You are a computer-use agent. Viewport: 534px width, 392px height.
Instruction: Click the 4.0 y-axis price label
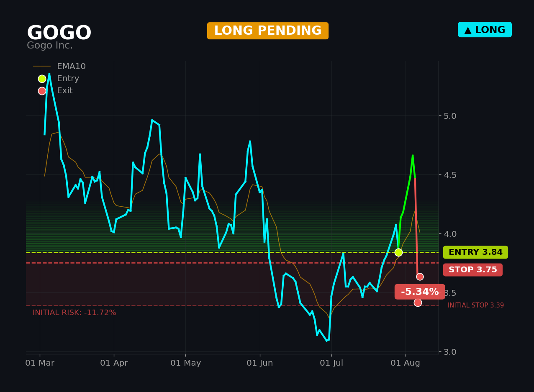(x=450, y=233)
